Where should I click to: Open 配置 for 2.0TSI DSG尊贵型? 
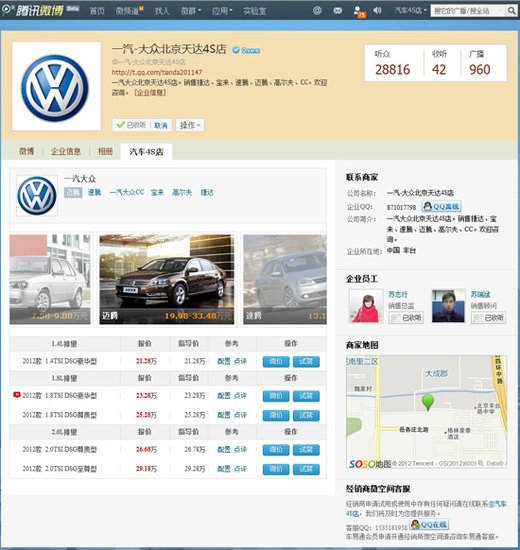point(224,449)
